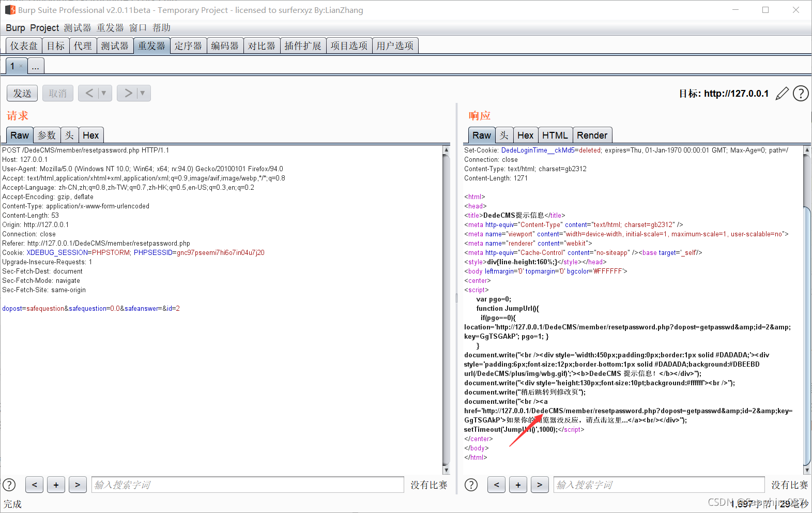Click the request pane scroll up arrow
The height and width of the screenshot is (513, 812).
tap(447, 150)
